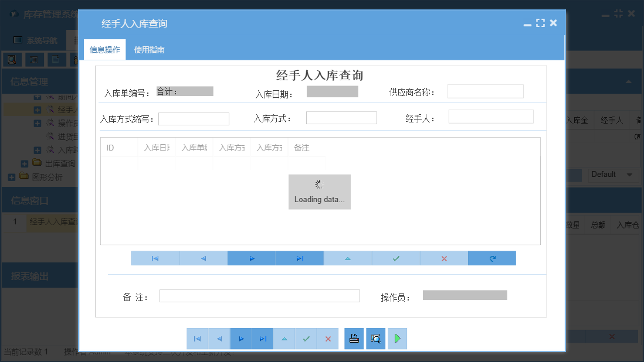Go to next record with the blue arrow
The width and height of the screenshot is (644, 362).
point(251,258)
